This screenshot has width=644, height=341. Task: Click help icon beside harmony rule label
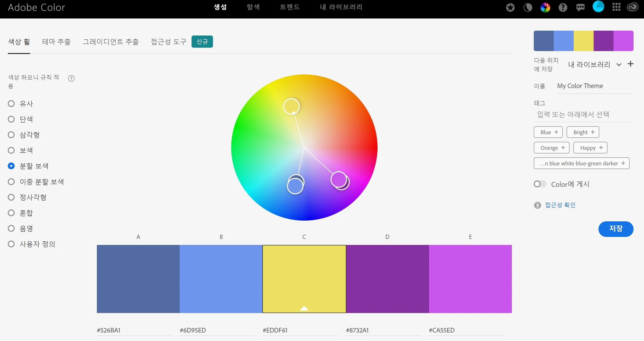point(71,79)
